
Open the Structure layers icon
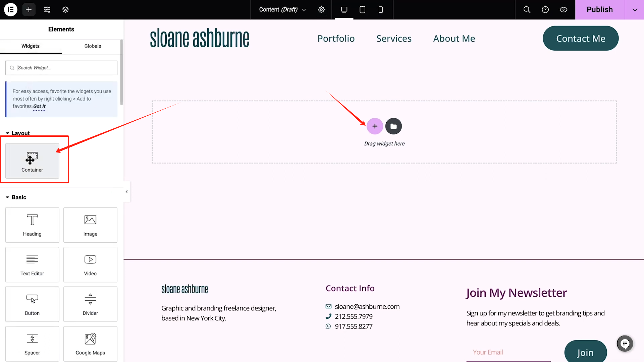click(65, 9)
